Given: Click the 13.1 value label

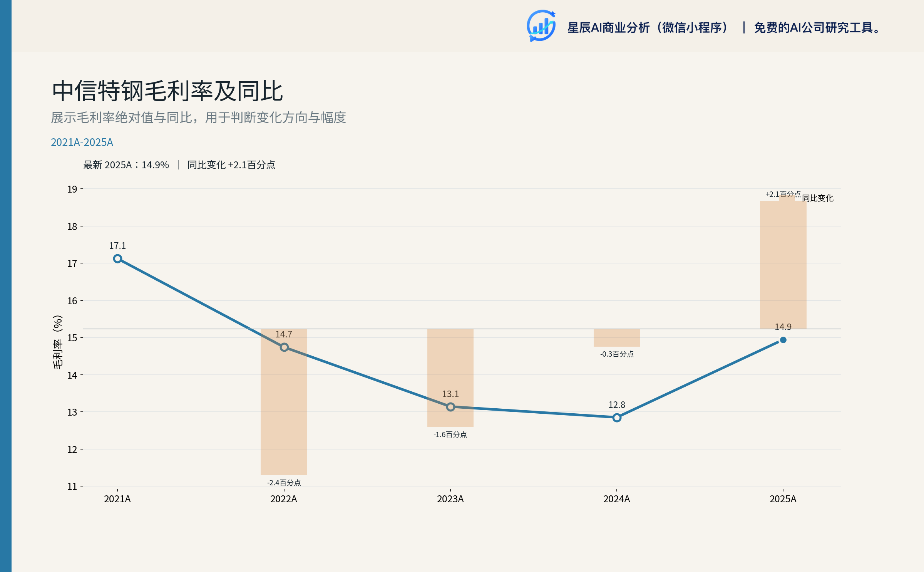Looking at the screenshot, I should tap(450, 394).
